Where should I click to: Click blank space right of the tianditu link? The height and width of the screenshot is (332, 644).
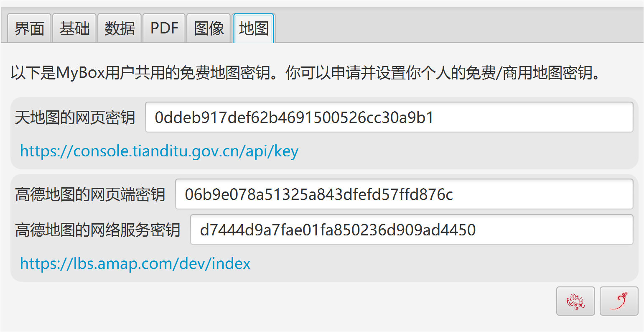pos(460,151)
